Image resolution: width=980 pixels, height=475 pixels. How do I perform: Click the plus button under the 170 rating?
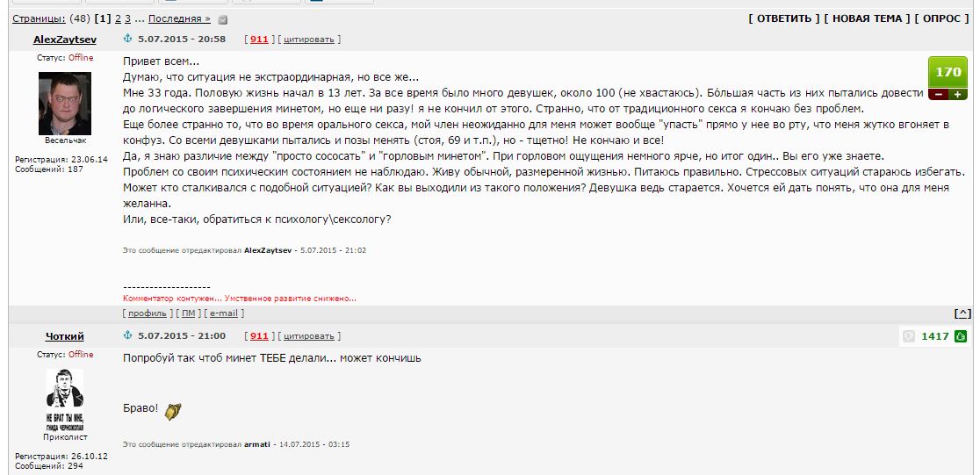pyautogui.click(x=957, y=94)
